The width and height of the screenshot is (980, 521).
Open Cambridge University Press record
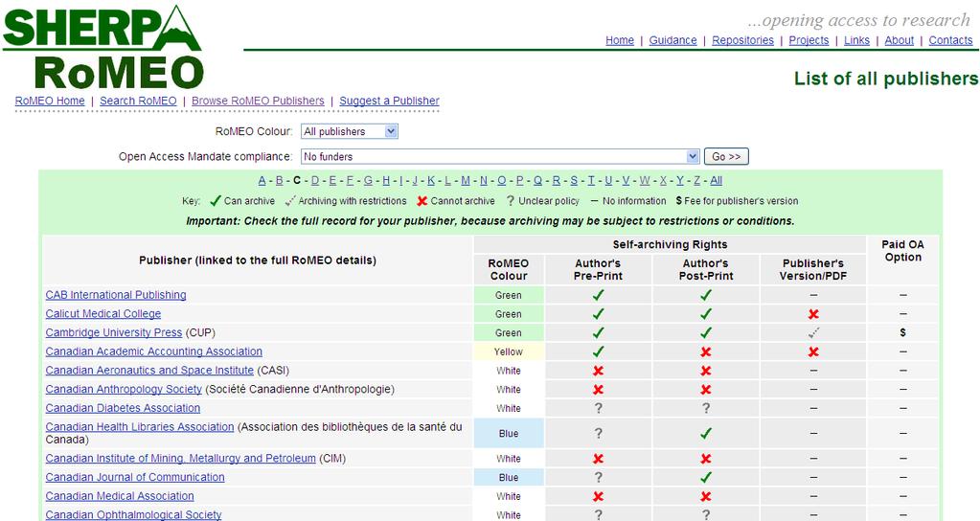113,332
